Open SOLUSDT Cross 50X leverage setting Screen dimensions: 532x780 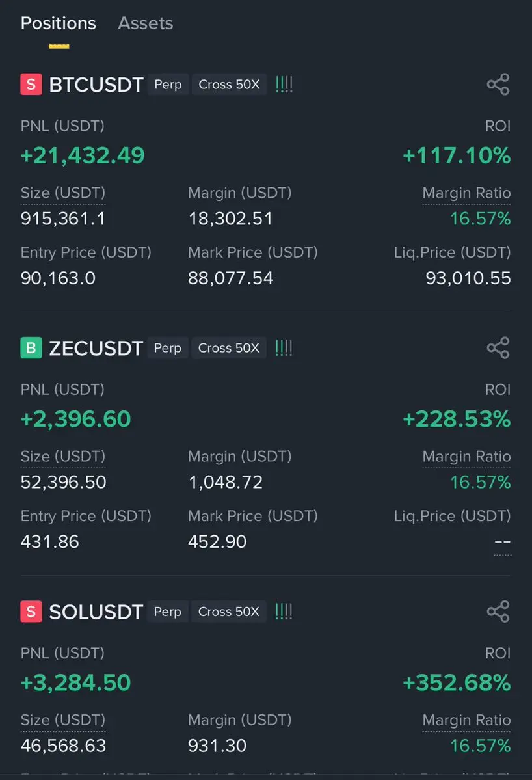click(x=229, y=612)
